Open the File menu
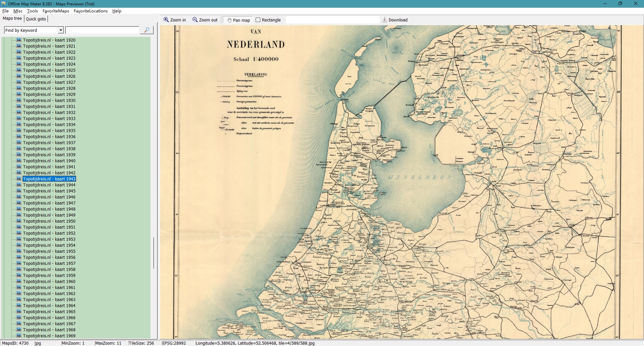This screenshot has height=346, width=644. click(5, 11)
